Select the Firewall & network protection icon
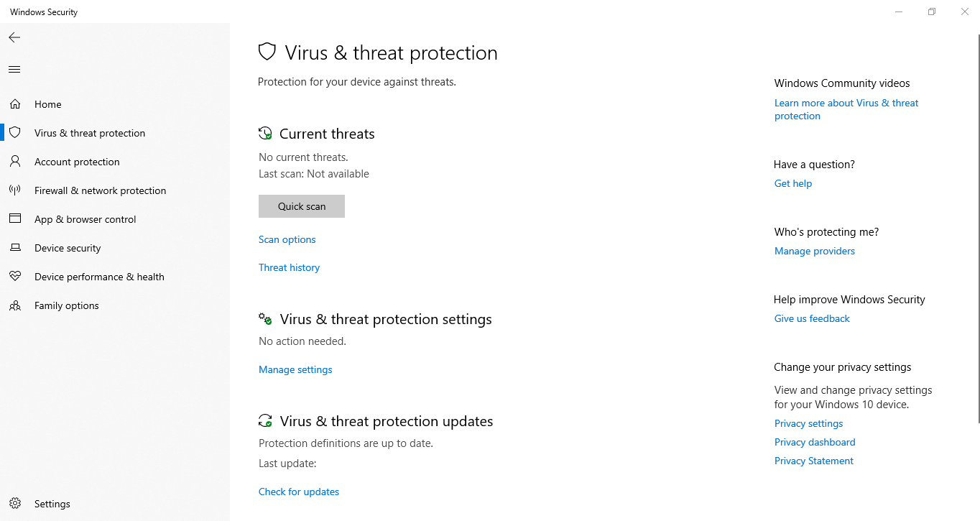 coord(15,190)
